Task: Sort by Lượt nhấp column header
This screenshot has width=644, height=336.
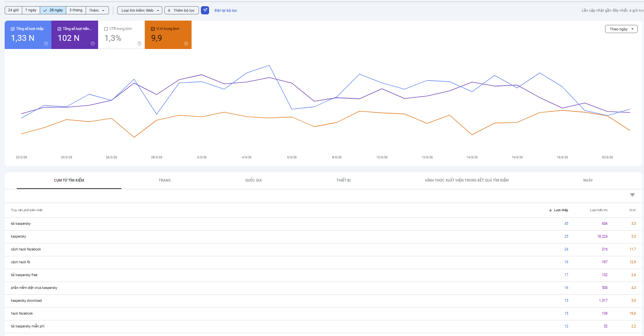Action: coord(561,210)
